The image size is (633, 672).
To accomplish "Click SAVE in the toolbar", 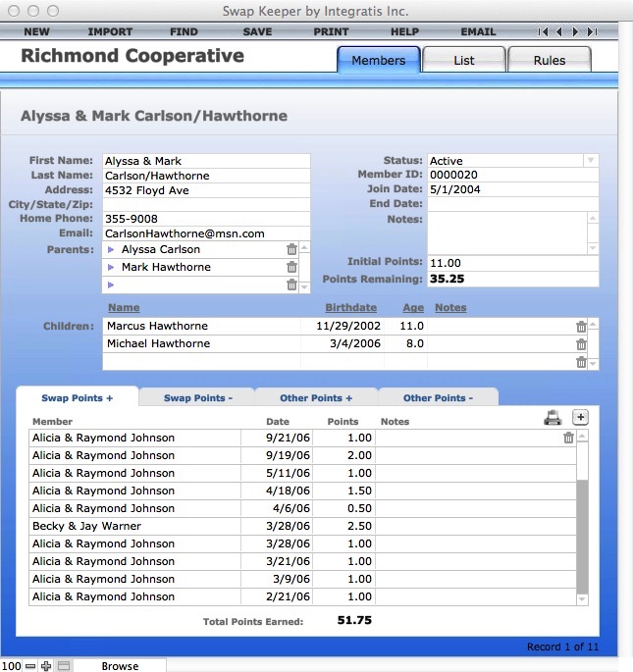I will pos(257,31).
